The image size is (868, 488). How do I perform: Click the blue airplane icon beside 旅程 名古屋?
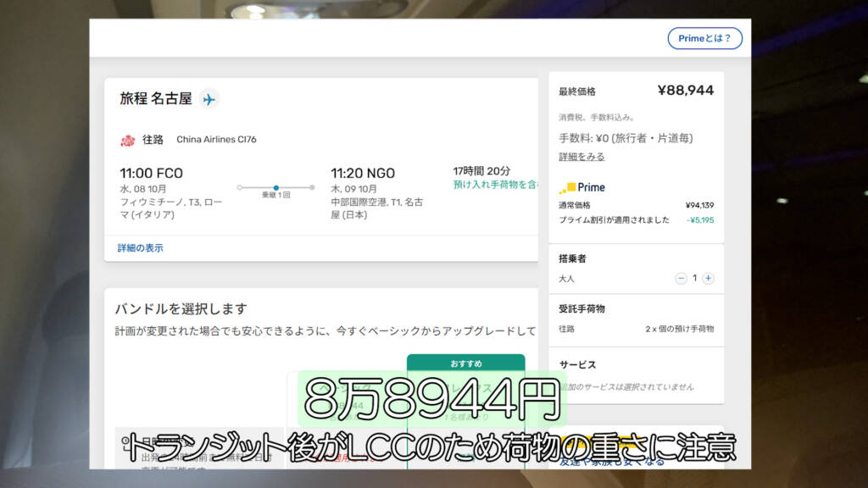209,99
